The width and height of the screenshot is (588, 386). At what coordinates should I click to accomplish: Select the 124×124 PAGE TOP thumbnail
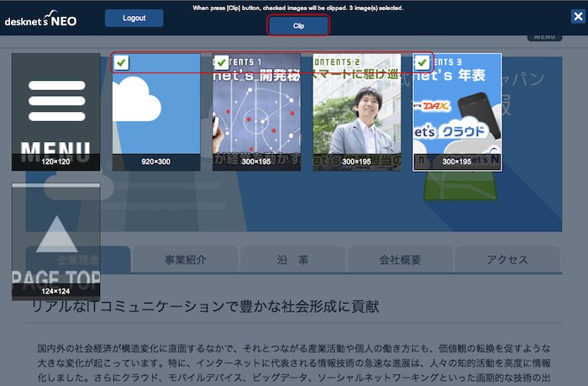(56, 241)
